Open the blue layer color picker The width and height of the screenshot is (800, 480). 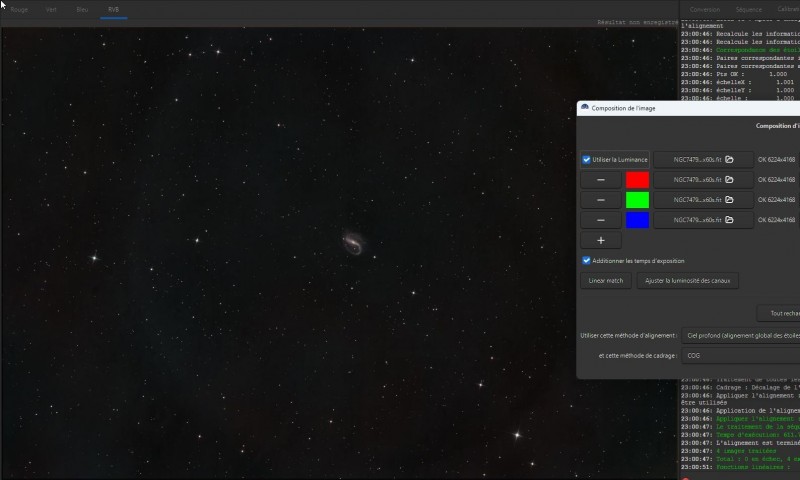point(637,220)
